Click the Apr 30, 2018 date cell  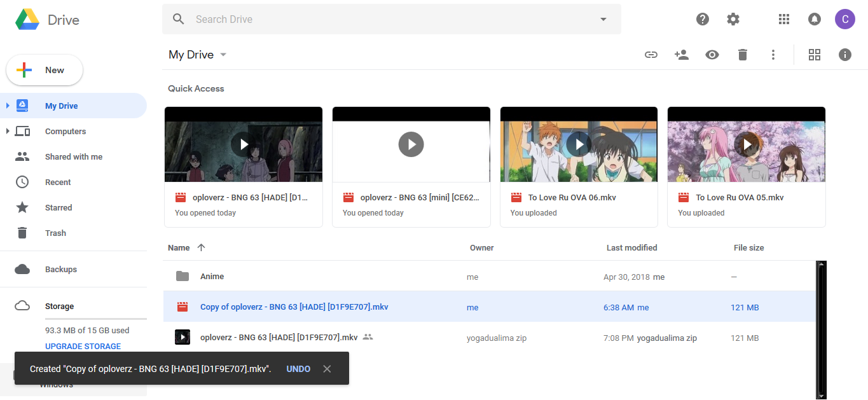click(627, 277)
